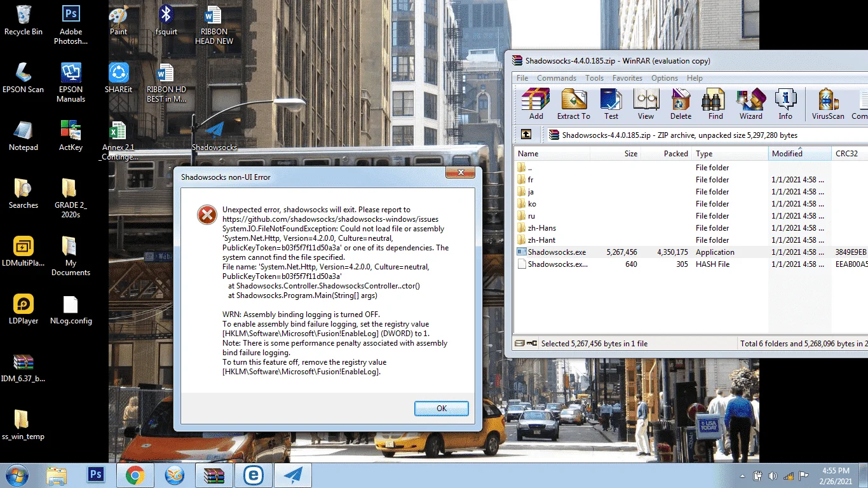Select the ko folder in archive
The width and height of the screenshot is (868, 488).
point(691,204)
